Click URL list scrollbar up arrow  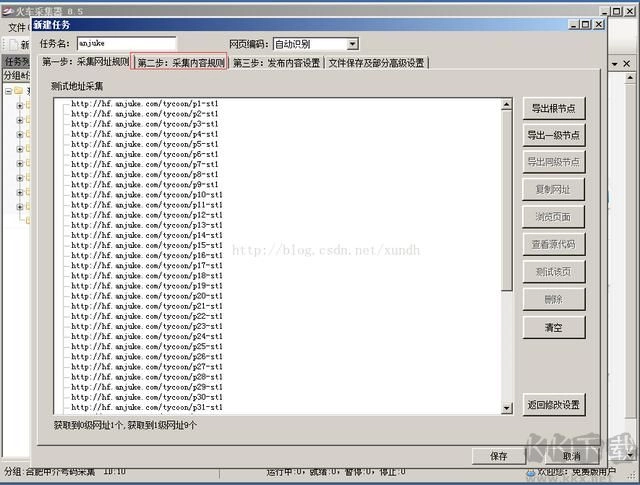coord(507,103)
